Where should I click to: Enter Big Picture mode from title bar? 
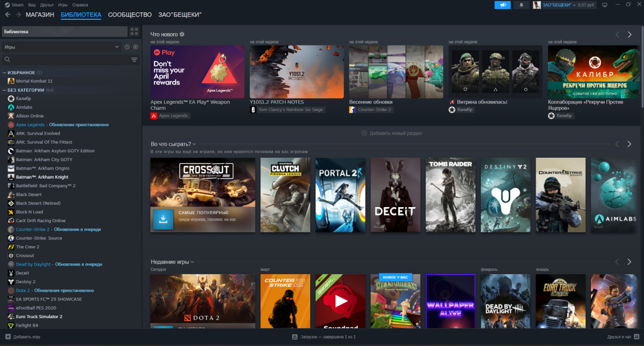[604, 5]
